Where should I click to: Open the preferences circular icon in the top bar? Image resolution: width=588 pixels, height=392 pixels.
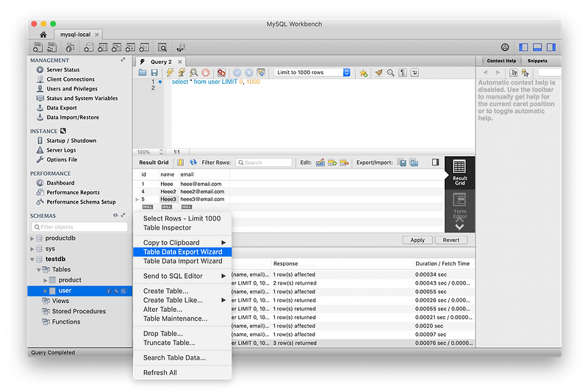(x=505, y=47)
